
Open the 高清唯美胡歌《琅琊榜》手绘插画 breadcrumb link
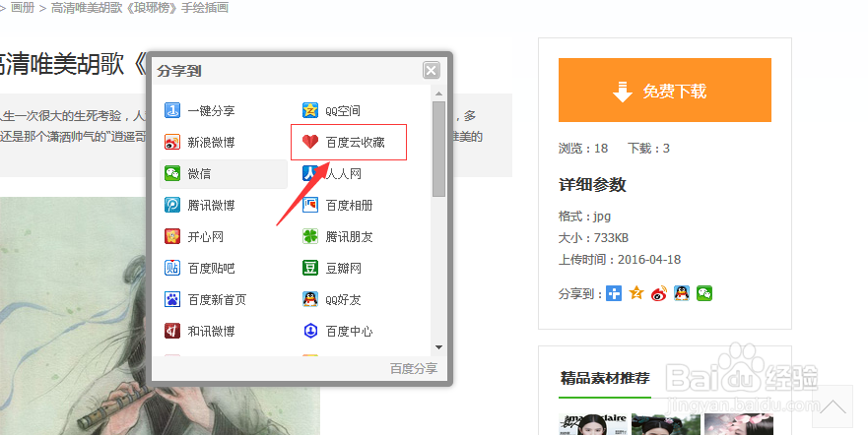tap(140, 8)
